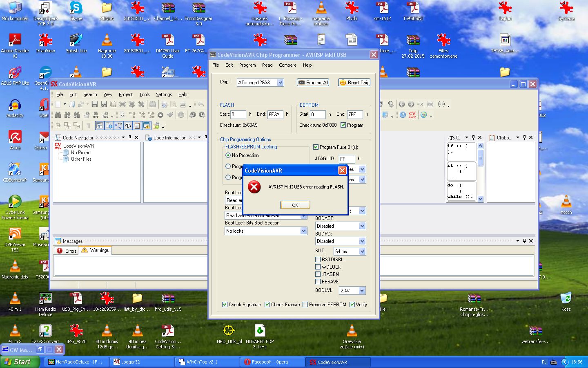Toggle the Check Signature checkbox

(225, 305)
